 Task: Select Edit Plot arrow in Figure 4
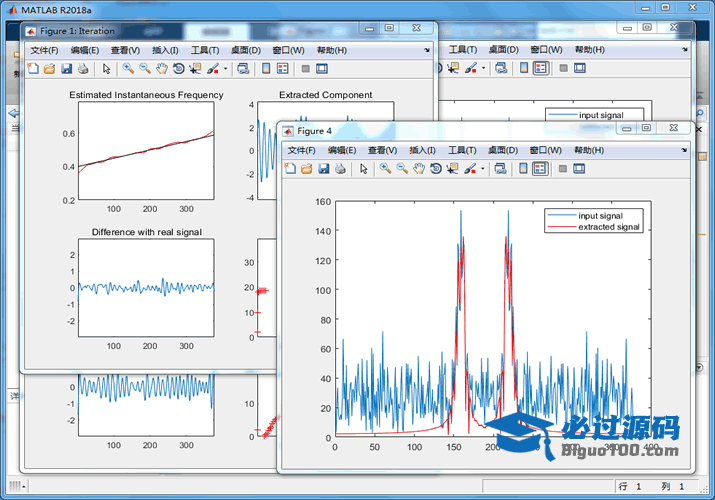363,169
